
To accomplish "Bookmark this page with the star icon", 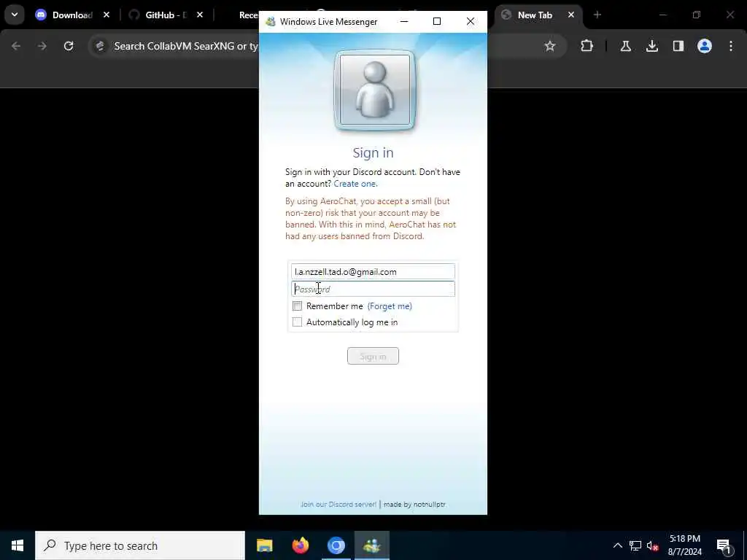I will [x=550, y=46].
